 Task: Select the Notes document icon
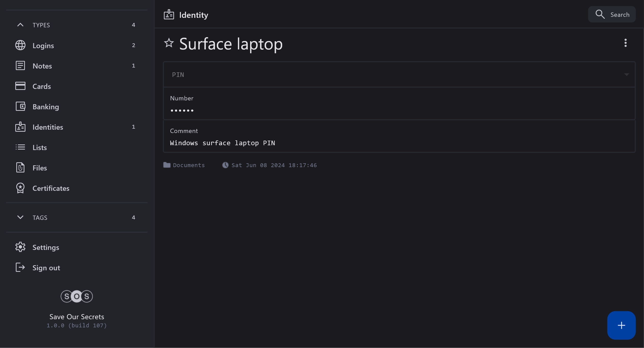20,66
